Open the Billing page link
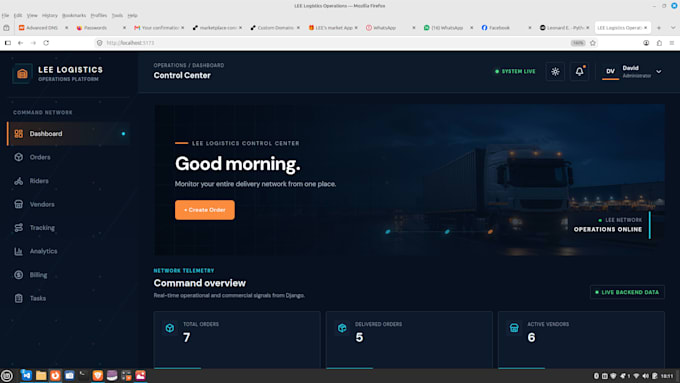The image size is (680, 383). 38,275
